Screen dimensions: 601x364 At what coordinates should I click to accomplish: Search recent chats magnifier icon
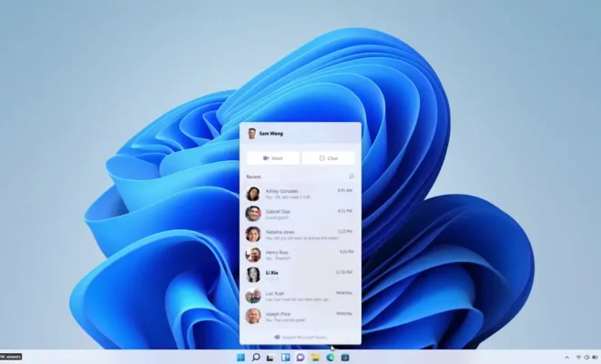click(x=351, y=177)
